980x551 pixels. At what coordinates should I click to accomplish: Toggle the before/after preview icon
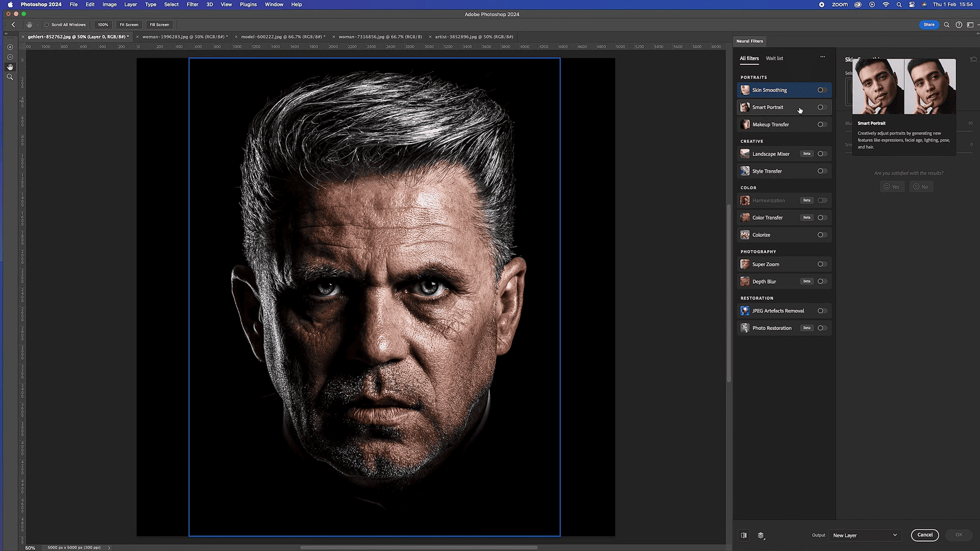point(744,535)
